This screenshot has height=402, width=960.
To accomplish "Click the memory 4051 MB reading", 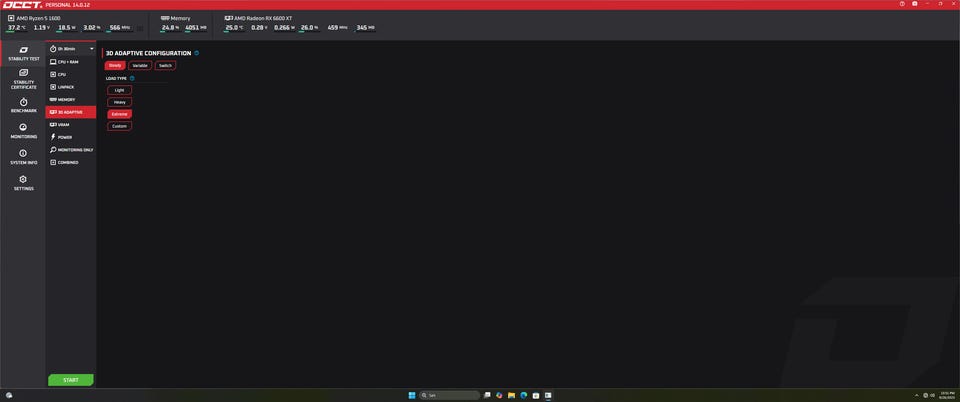I will 196,28.
